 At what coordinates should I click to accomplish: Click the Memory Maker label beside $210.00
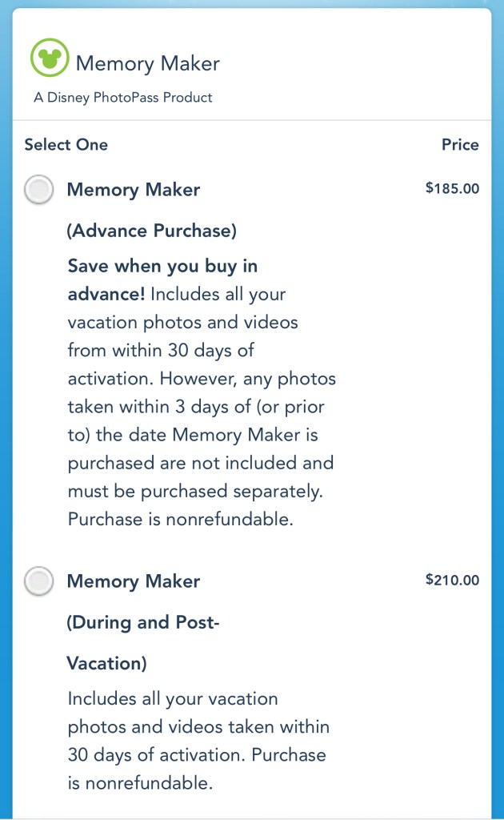(x=134, y=581)
